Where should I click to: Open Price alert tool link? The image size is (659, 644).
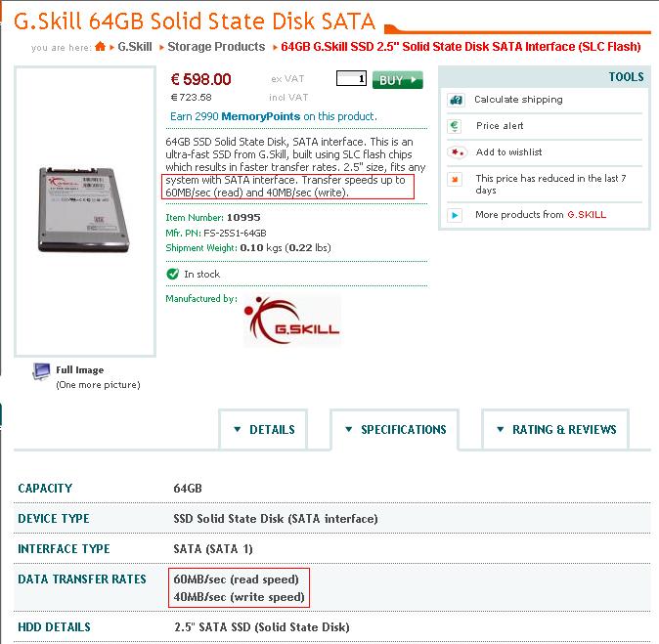(x=500, y=126)
